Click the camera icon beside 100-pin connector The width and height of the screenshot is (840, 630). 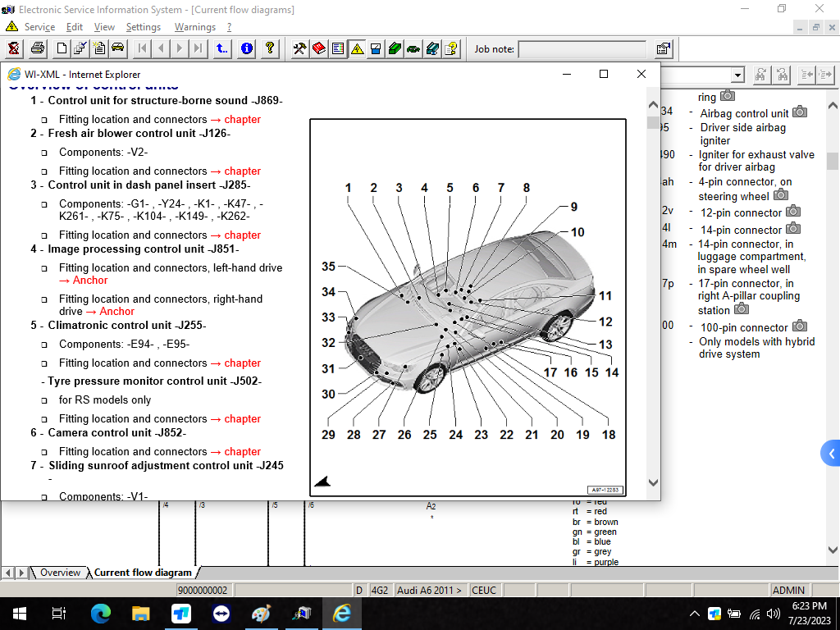point(800,326)
